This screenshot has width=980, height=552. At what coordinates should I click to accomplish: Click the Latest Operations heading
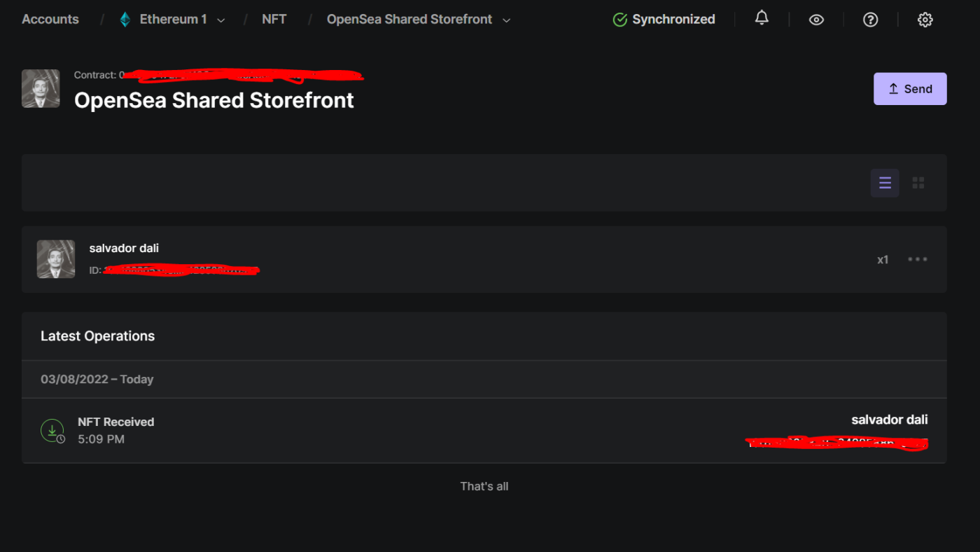[97, 336]
